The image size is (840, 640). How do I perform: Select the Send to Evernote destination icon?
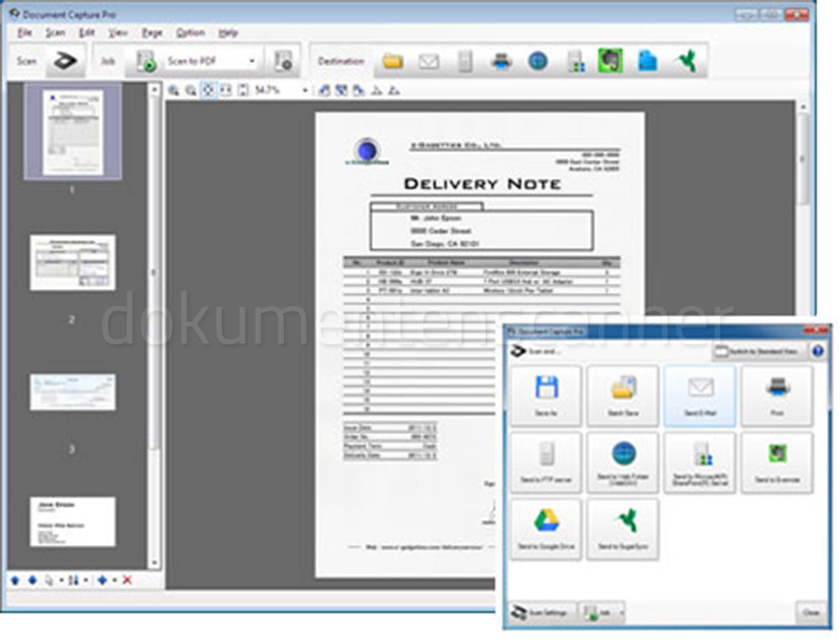(x=779, y=462)
